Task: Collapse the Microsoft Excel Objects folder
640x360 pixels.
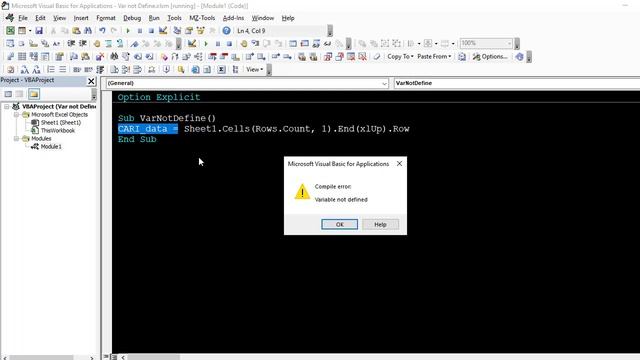Action: pyautogui.click(x=16, y=115)
